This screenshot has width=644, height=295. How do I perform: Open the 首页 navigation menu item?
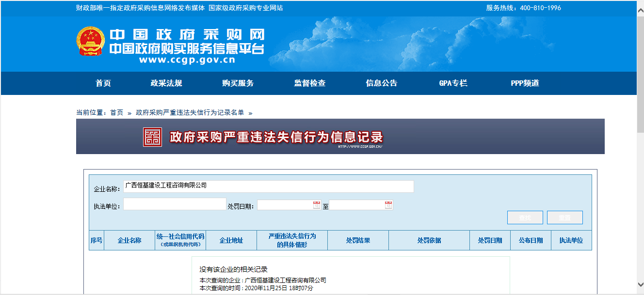coord(103,83)
